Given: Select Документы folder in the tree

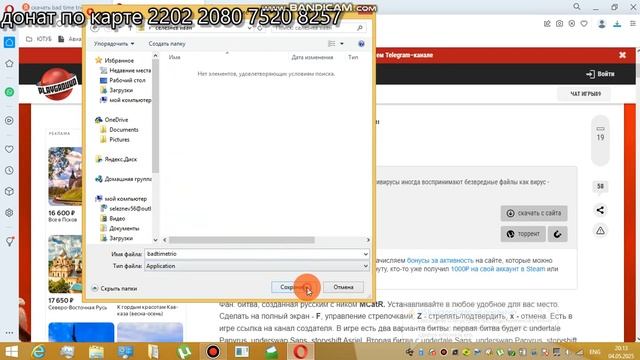Looking at the screenshot, I should click(124, 228).
